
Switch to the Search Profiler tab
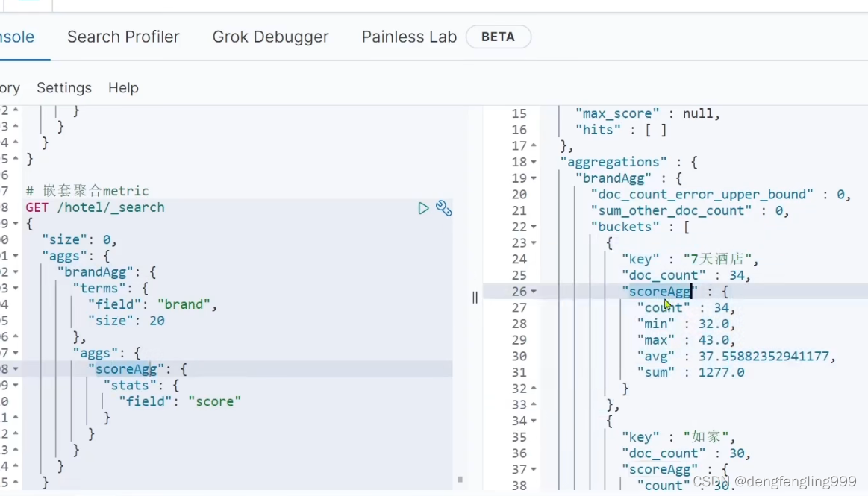pos(123,37)
